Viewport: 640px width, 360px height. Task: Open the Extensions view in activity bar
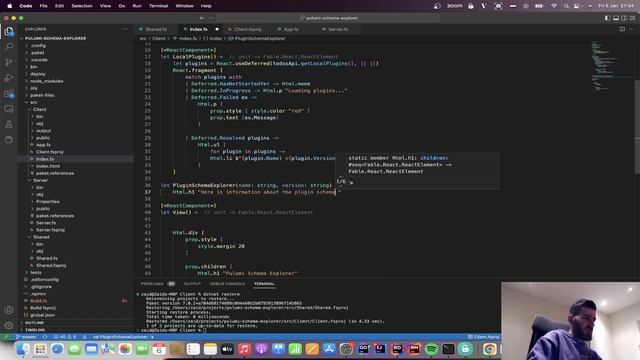point(9,93)
